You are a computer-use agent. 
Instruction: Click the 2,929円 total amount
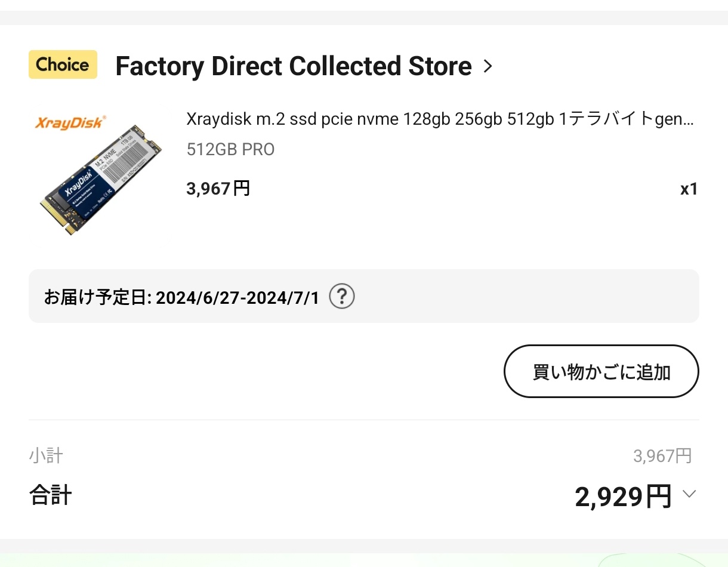pyautogui.click(x=623, y=497)
